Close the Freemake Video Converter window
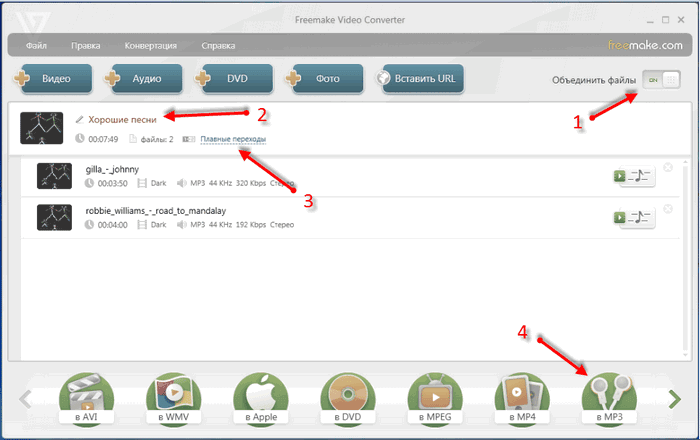The height and width of the screenshot is (440, 700). point(681,20)
